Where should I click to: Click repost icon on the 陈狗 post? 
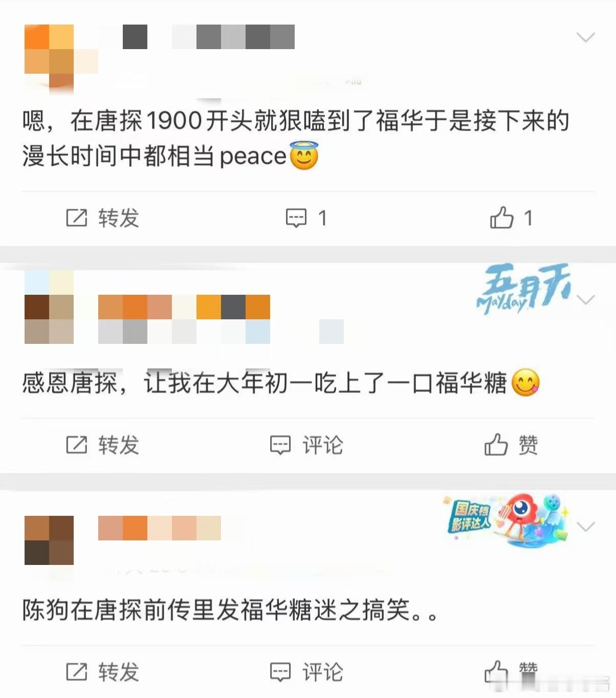click(77, 672)
